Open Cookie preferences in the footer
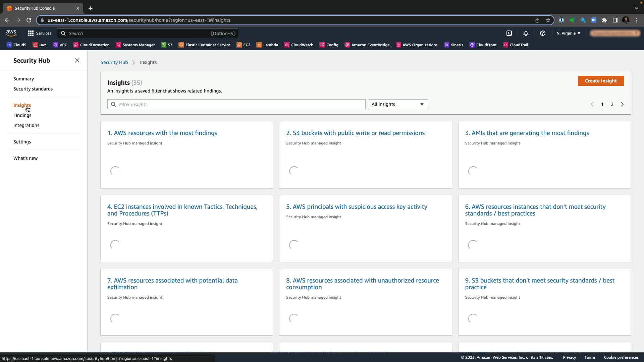 621,357
